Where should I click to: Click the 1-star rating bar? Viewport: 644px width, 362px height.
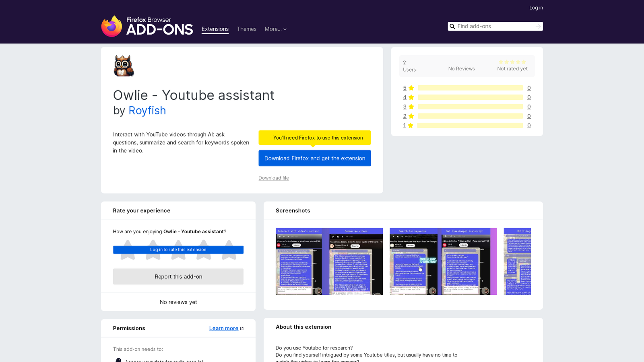click(470, 125)
